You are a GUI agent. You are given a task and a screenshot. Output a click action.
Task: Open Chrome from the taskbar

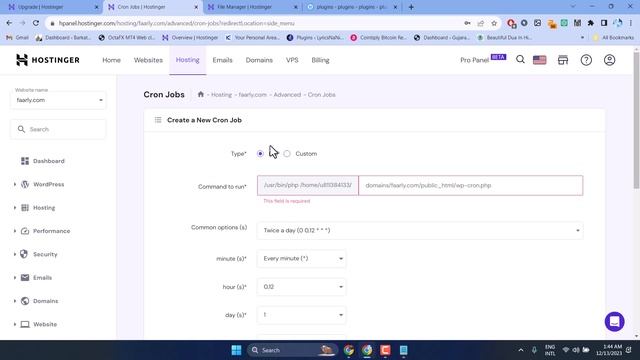(349, 350)
